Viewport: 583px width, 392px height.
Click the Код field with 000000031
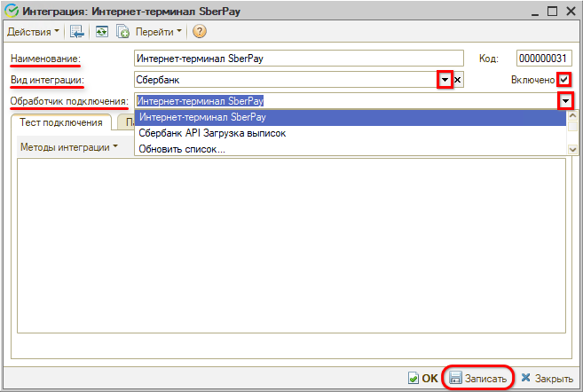pos(544,59)
